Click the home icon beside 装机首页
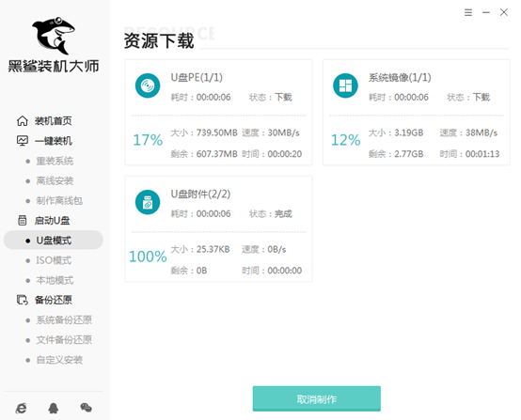The width and height of the screenshot is (521, 420). coord(23,121)
